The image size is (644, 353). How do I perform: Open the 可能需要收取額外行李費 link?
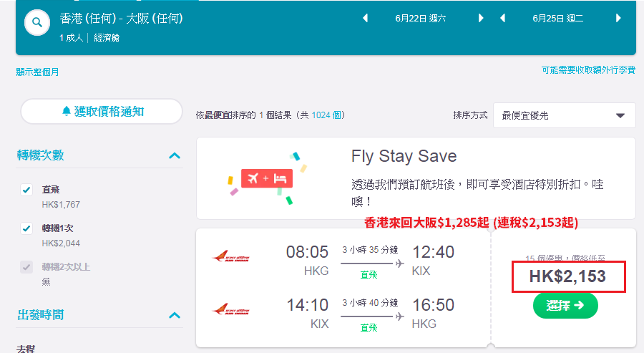click(x=588, y=70)
